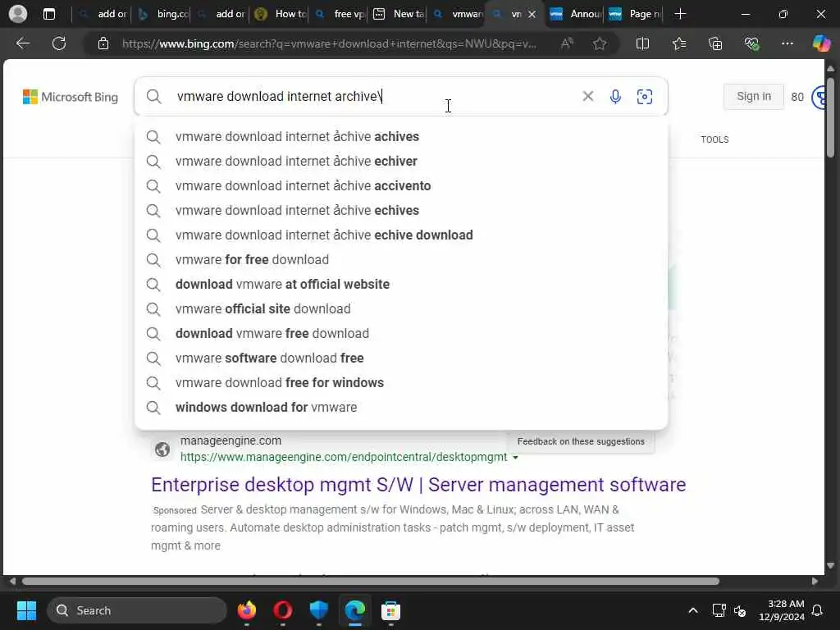Click the browser address bar URL

coord(329,43)
